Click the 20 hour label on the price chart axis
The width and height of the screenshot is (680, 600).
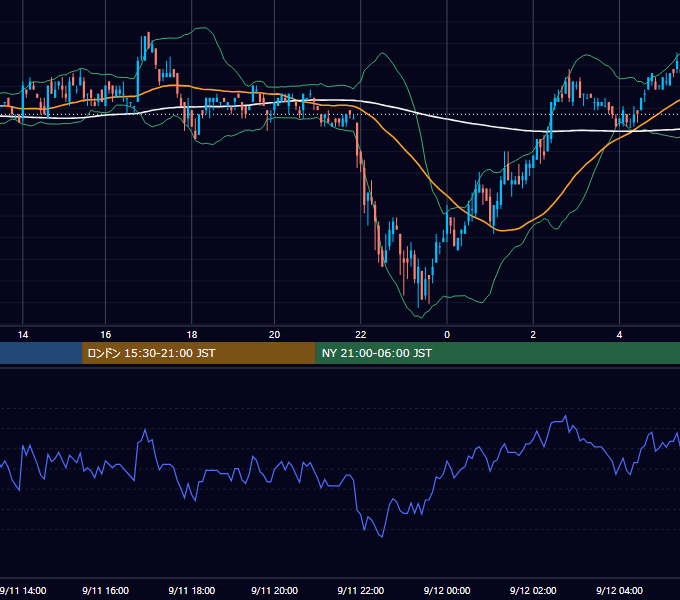point(275,335)
